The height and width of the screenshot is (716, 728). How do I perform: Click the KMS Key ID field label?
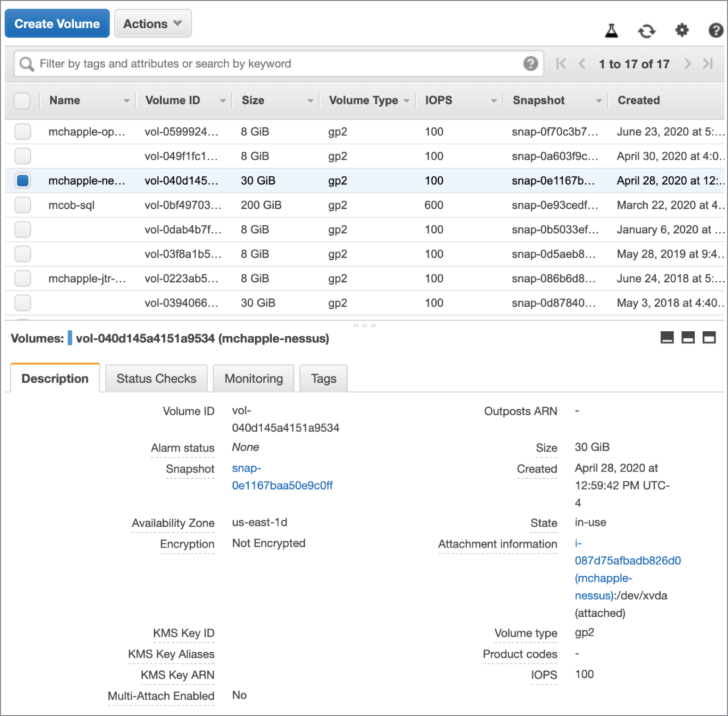(x=184, y=633)
